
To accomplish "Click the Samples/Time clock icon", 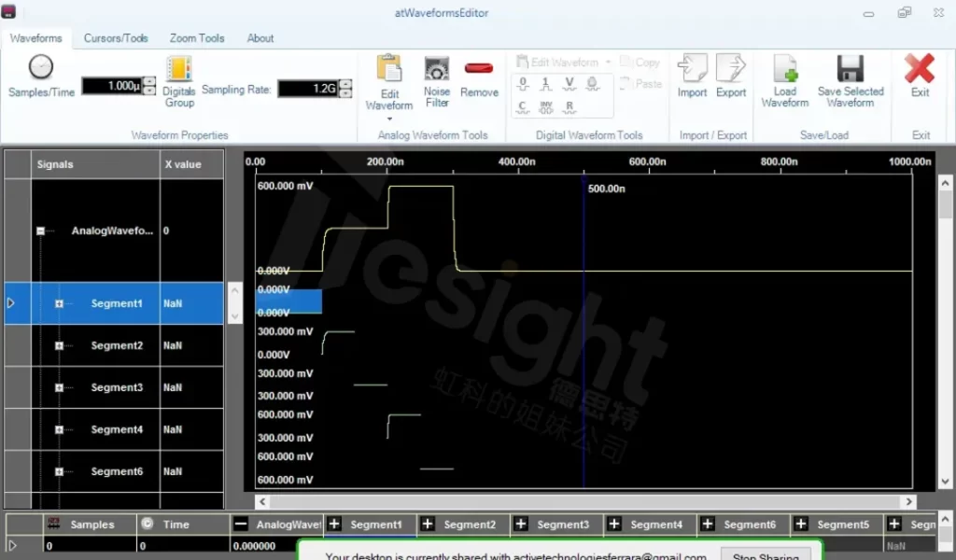I will pos(40,67).
